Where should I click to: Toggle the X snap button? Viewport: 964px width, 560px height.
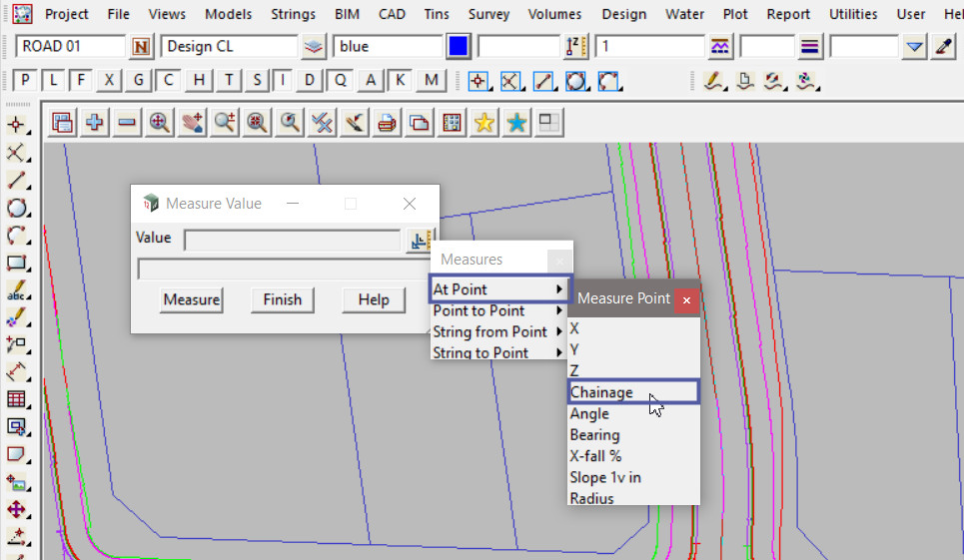pyautogui.click(x=109, y=80)
